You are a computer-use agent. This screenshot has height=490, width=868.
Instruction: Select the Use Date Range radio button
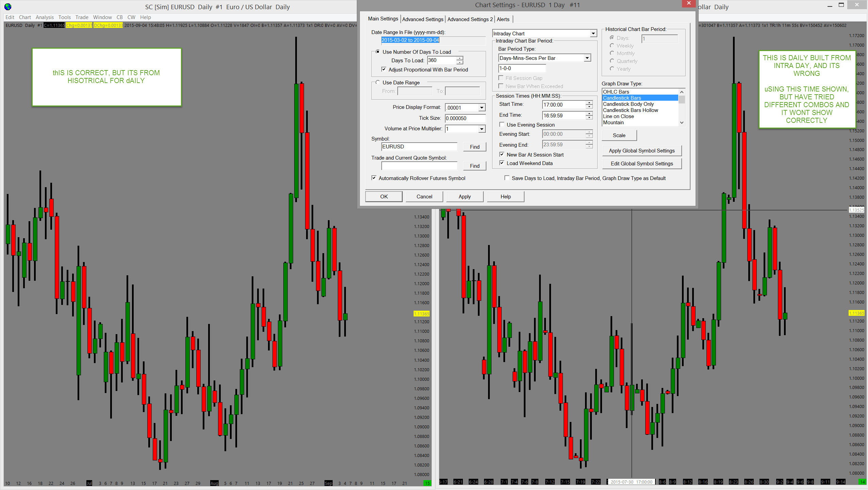pos(378,82)
